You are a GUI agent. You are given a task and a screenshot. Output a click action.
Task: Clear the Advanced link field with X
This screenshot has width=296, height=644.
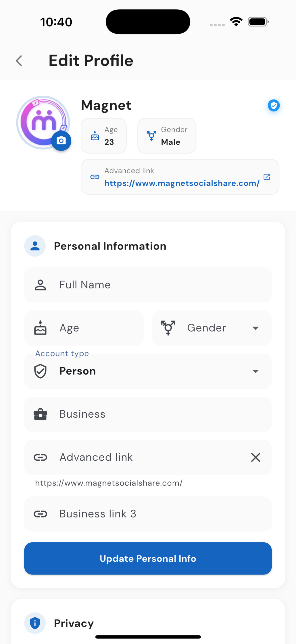255,457
